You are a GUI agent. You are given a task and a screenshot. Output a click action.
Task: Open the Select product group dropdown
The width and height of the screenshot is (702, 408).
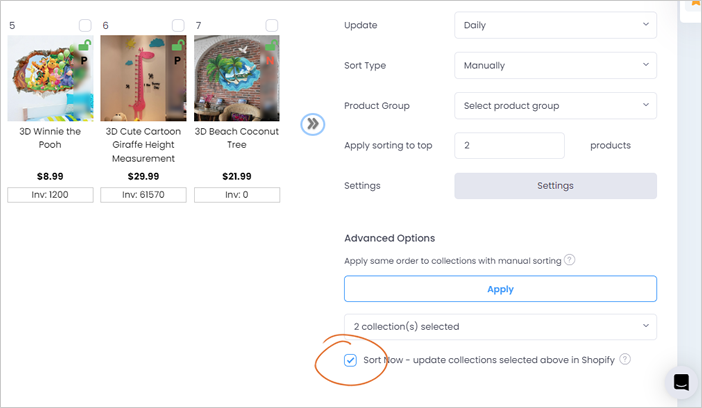[x=555, y=106]
